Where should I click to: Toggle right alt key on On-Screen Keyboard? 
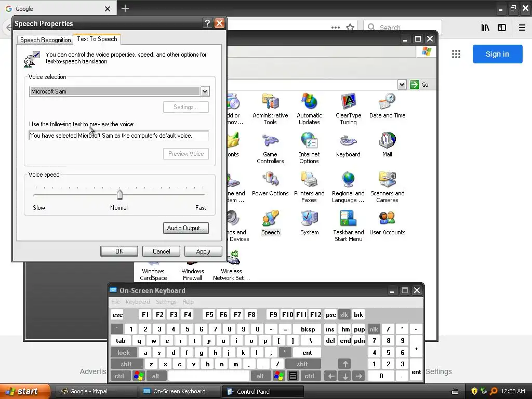point(260,376)
